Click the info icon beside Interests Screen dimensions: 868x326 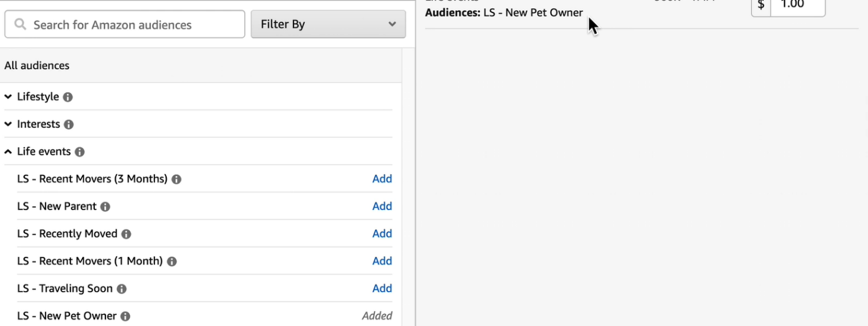(x=69, y=125)
